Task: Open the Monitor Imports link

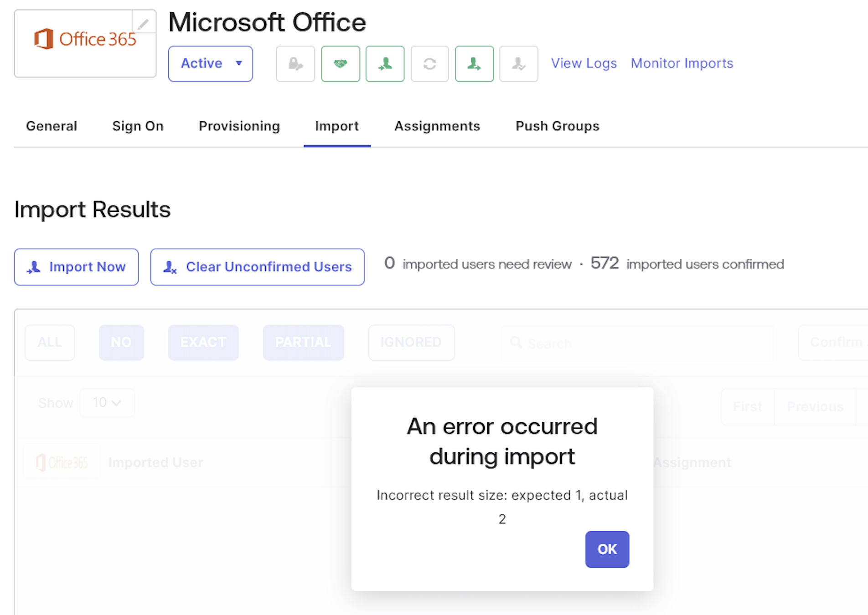Action: coord(682,63)
